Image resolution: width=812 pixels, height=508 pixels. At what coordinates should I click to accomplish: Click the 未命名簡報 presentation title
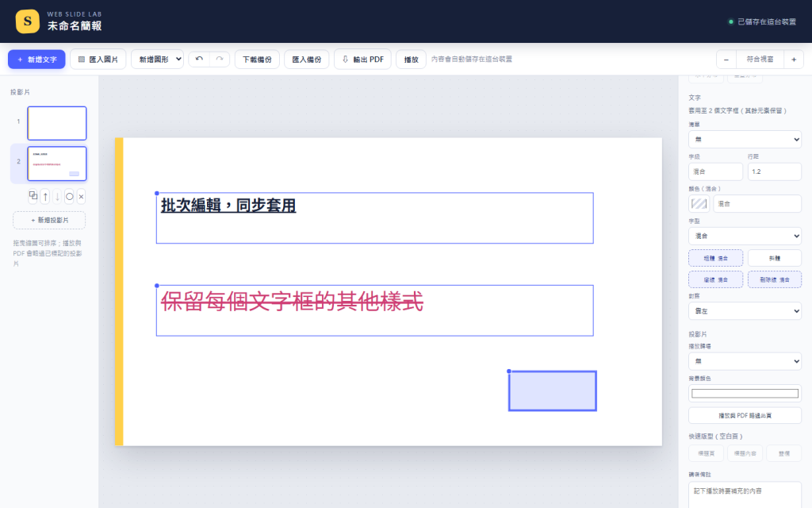tap(75, 26)
